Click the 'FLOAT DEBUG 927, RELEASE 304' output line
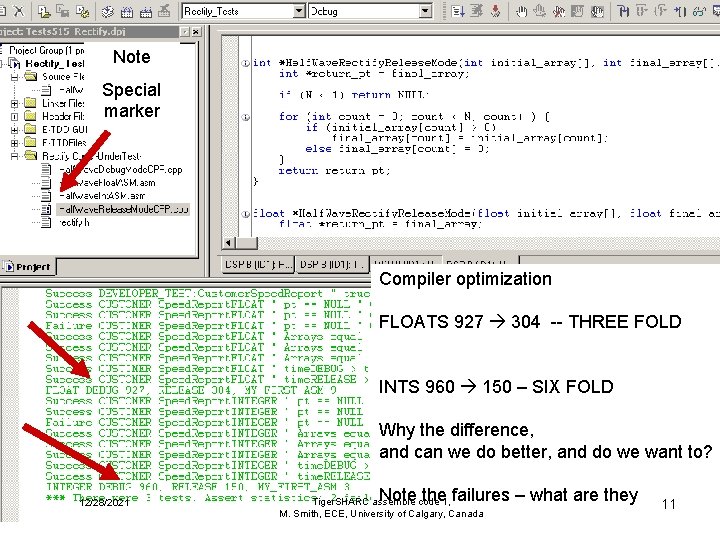 click(191, 390)
